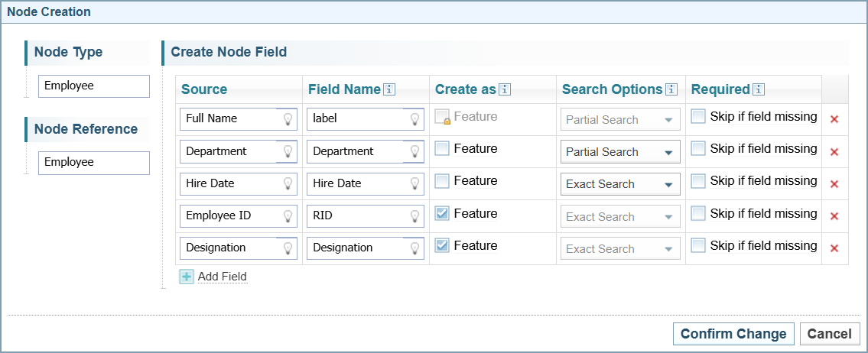
Task: Click lightbulb icon in Hire Date source field
Action: click(288, 184)
